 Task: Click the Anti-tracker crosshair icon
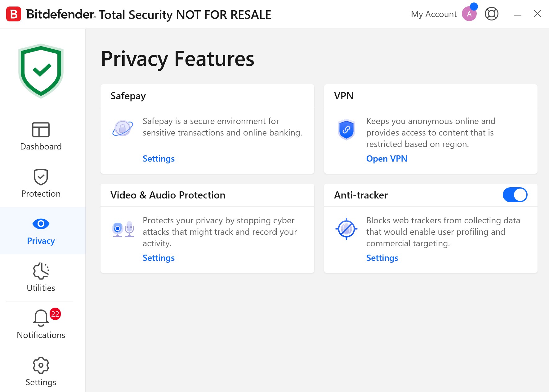point(346,229)
